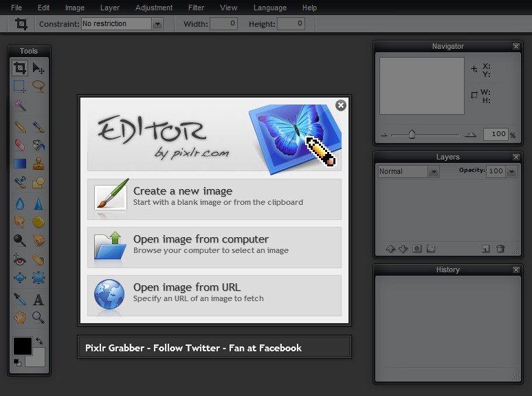Select the Pinch tool
Viewport: 532px width, 396px height.
click(x=38, y=278)
